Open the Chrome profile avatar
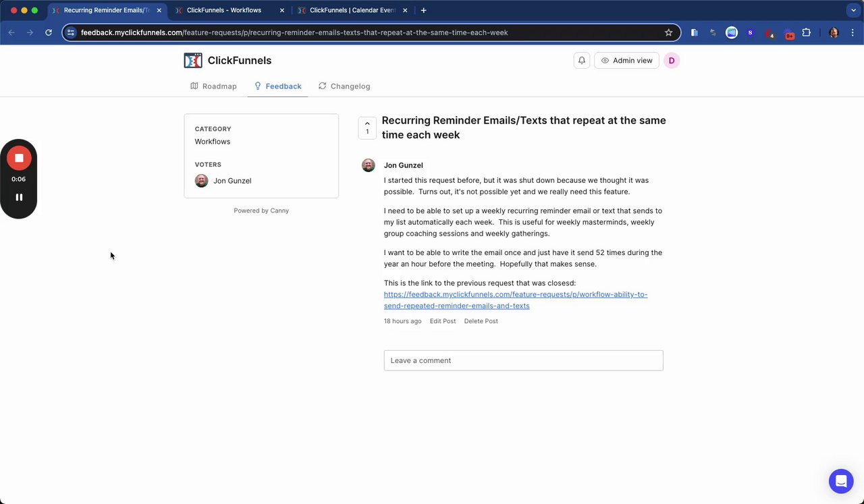This screenshot has width=864, height=504. (x=834, y=32)
